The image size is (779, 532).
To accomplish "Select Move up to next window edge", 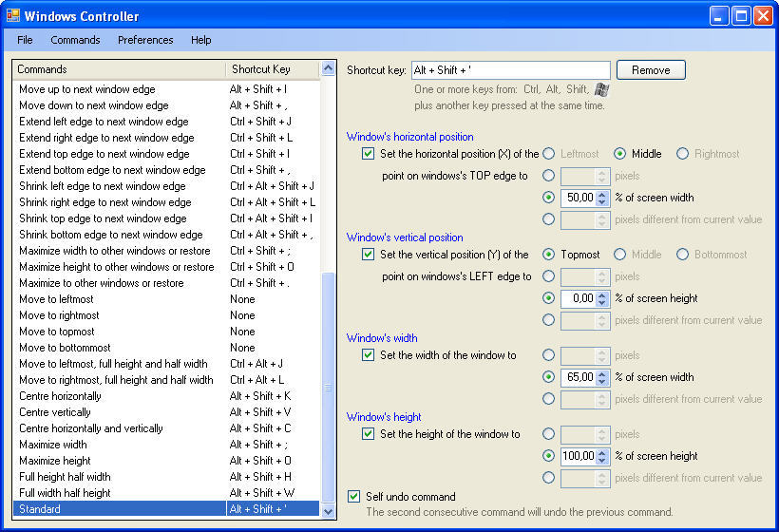I will 166,89.
